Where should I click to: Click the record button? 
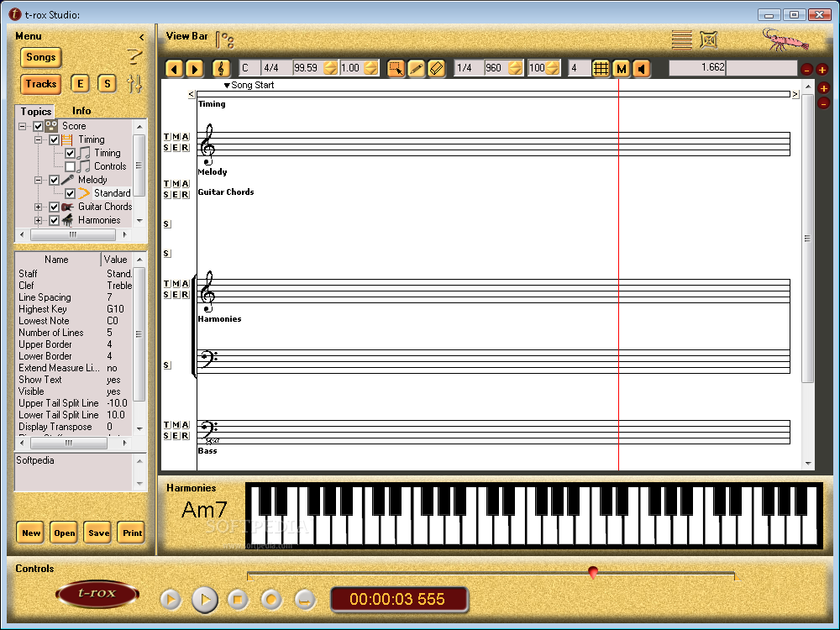point(271,600)
